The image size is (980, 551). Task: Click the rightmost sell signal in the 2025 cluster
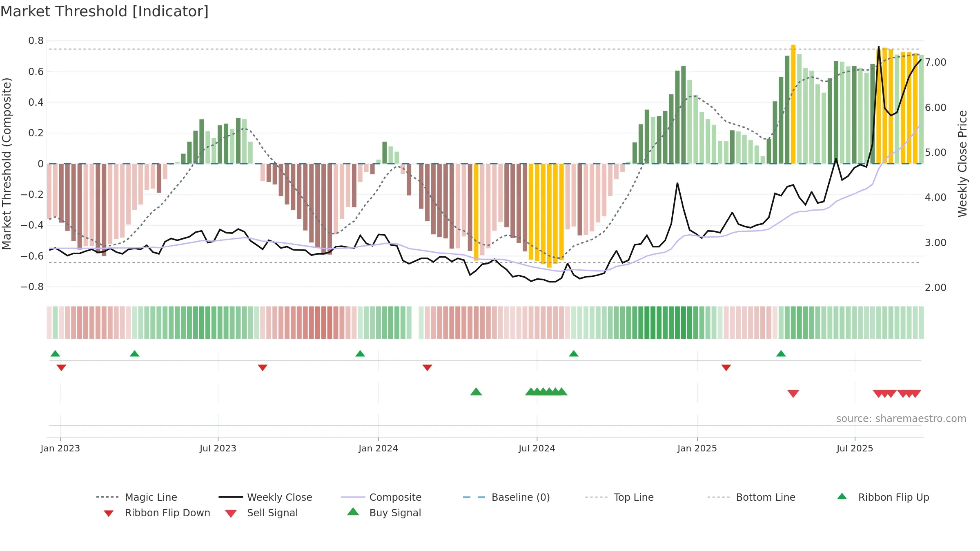tap(915, 393)
